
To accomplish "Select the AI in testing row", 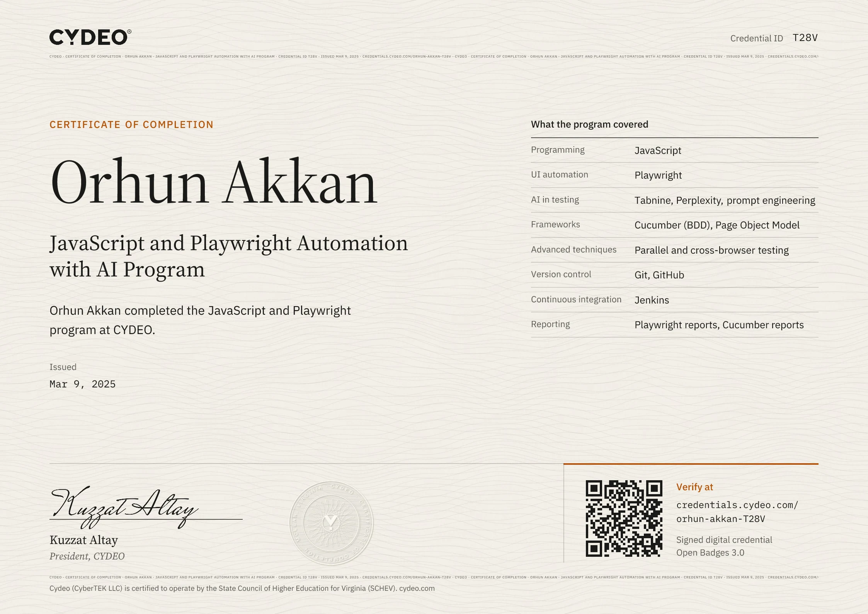I will 674,200.
